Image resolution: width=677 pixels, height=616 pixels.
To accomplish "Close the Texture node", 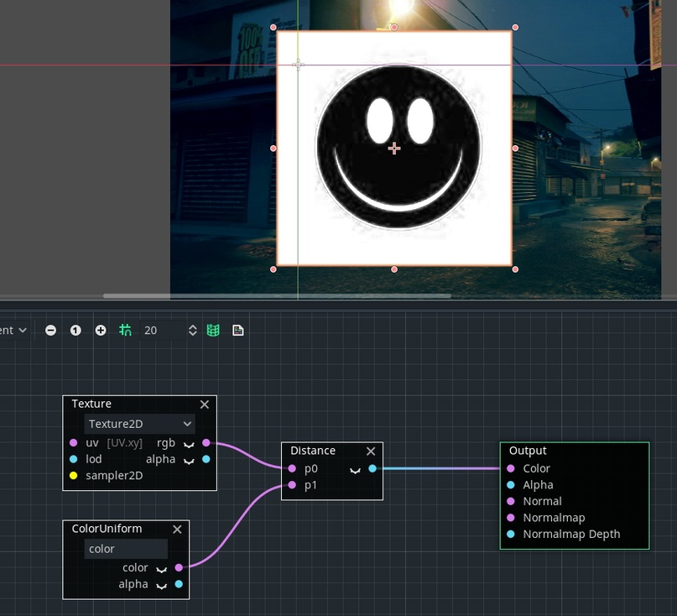I will (x=204, y=405).
